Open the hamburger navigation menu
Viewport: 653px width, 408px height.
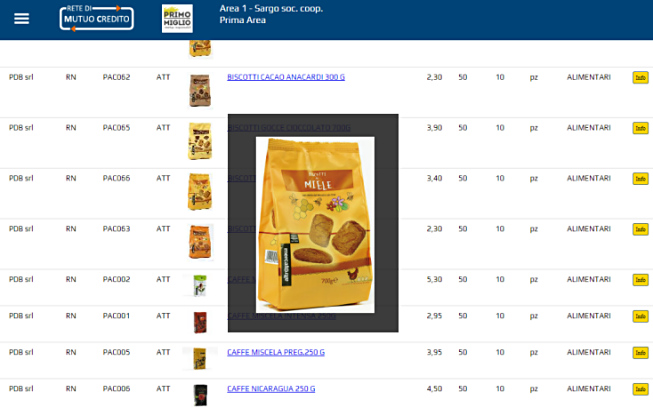(21, 19)
